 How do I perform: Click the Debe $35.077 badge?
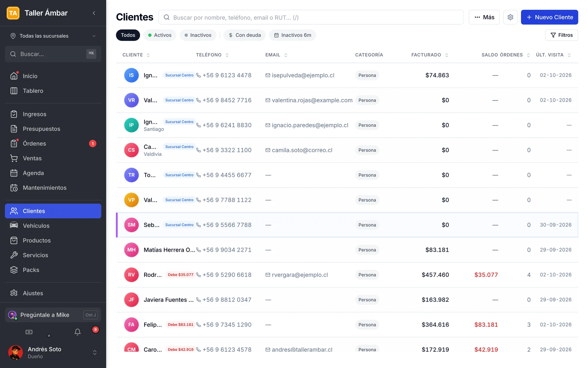click(180, 275)
